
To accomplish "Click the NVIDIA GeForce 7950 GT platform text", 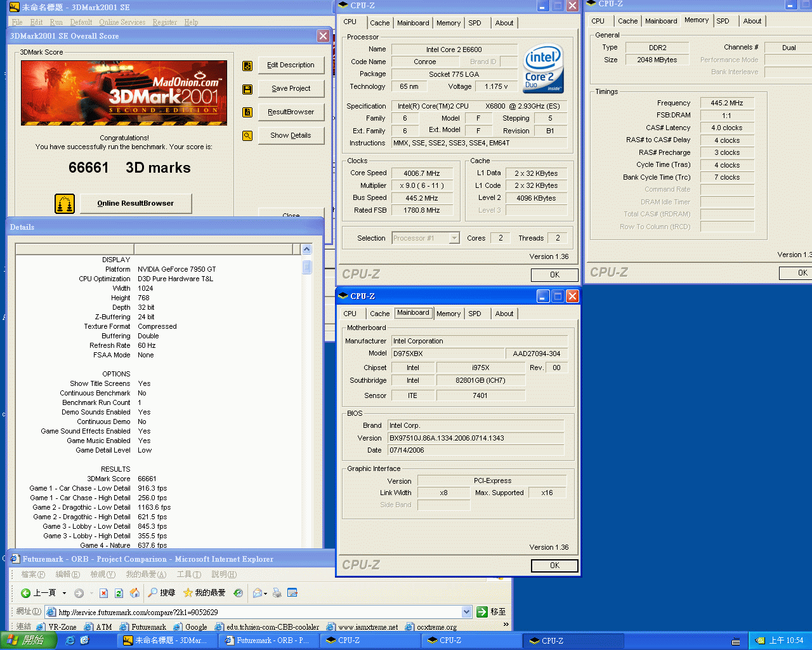I will click(177, 269).
